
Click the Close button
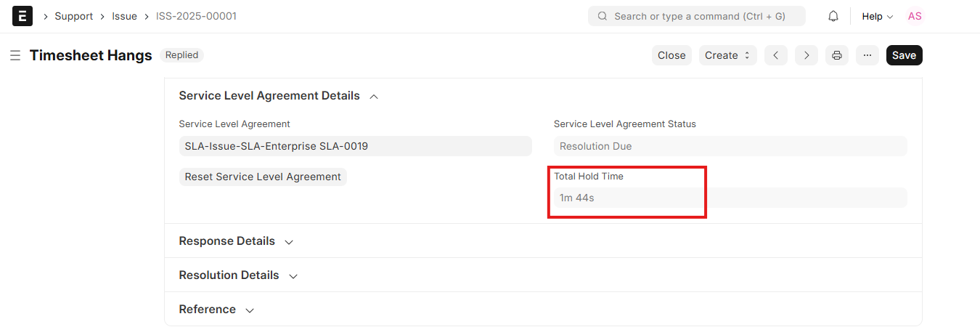click(671, 55)
